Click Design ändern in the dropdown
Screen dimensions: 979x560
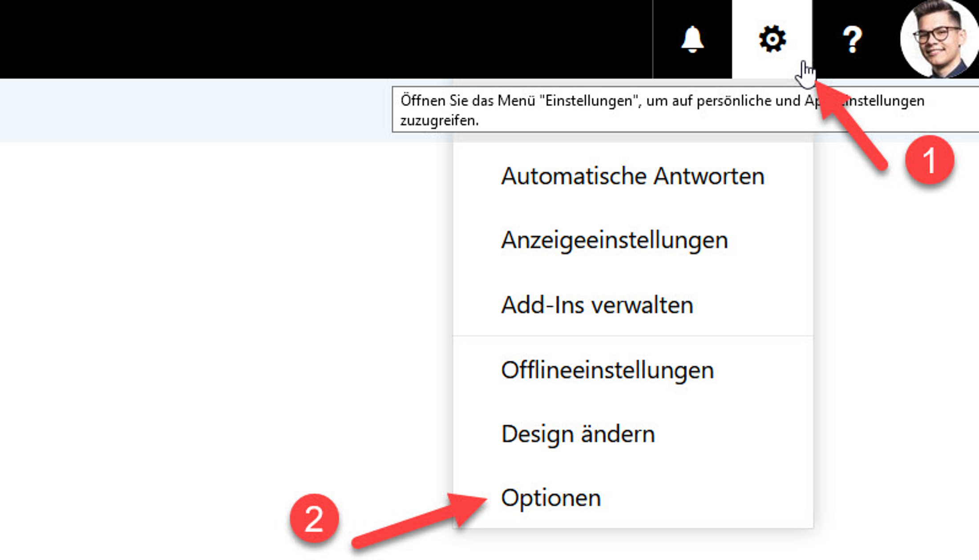[x=578, y=434]
